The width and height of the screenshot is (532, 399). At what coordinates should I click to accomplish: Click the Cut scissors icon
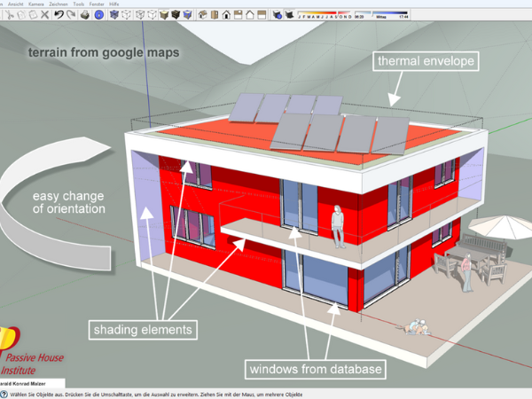10,14
